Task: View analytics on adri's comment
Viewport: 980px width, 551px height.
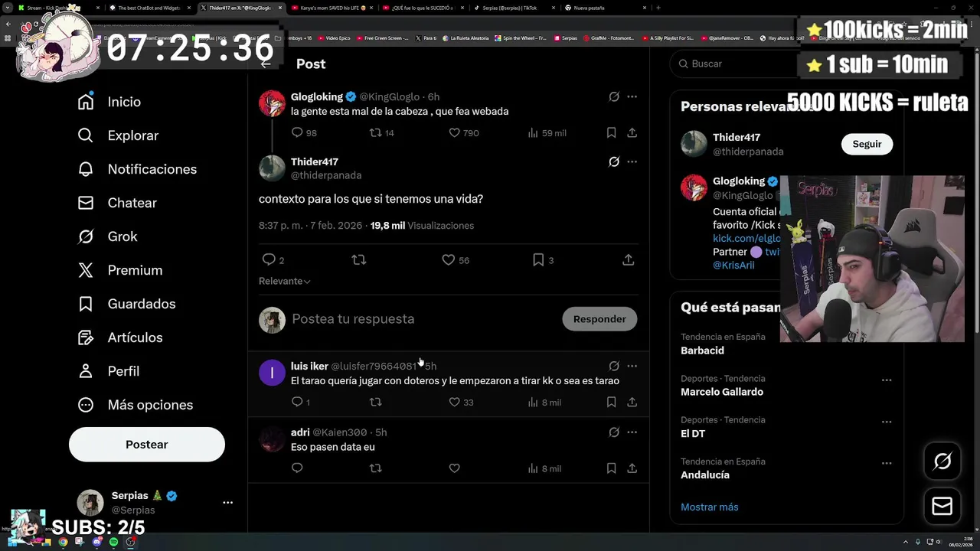Action: click(x=544, y=468)
